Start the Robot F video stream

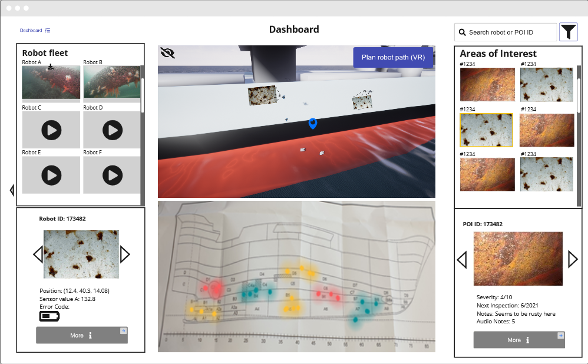click(x=112, y=175)
